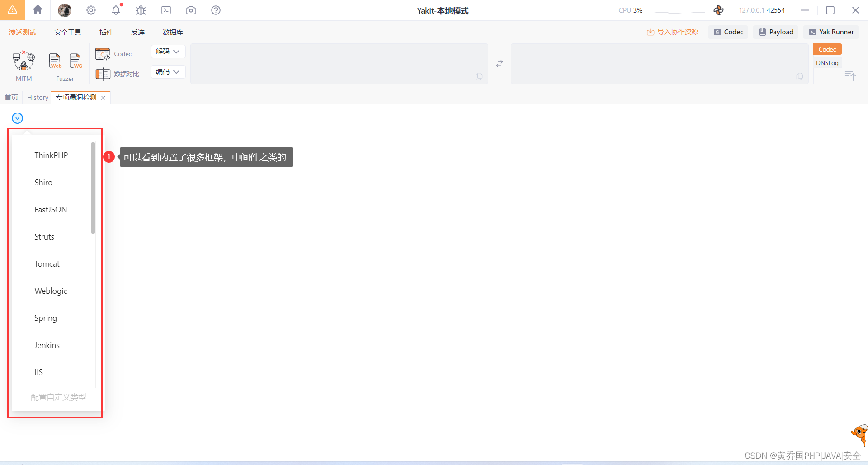Open the user avatar profile

65,10
